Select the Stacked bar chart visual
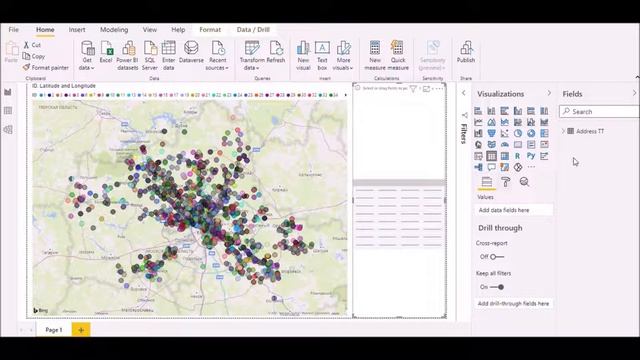640x360 pixels. pos(478,111)
